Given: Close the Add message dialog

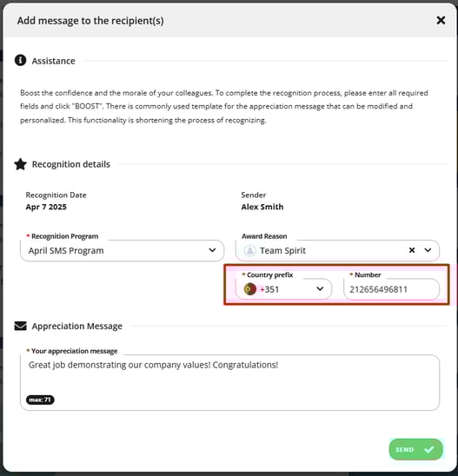Looking at the screenshot, I should [441, 20].
